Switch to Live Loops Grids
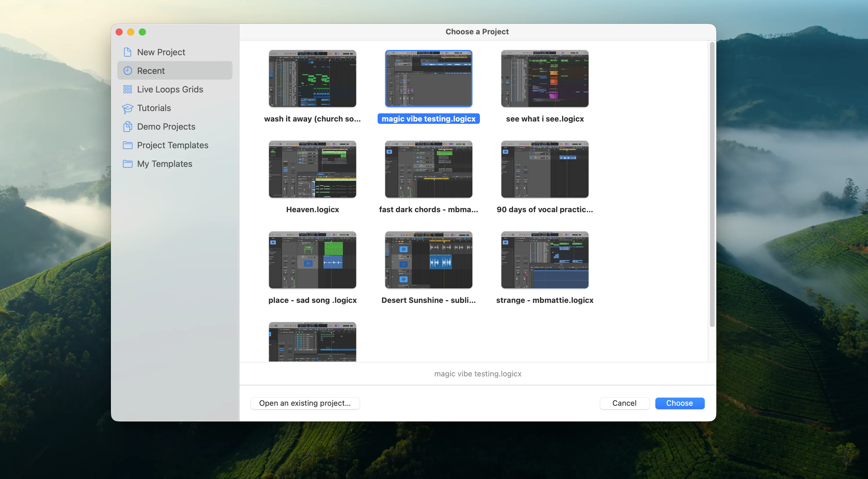The height and width of the screenshot is (479, 868). tap(175, 89)
